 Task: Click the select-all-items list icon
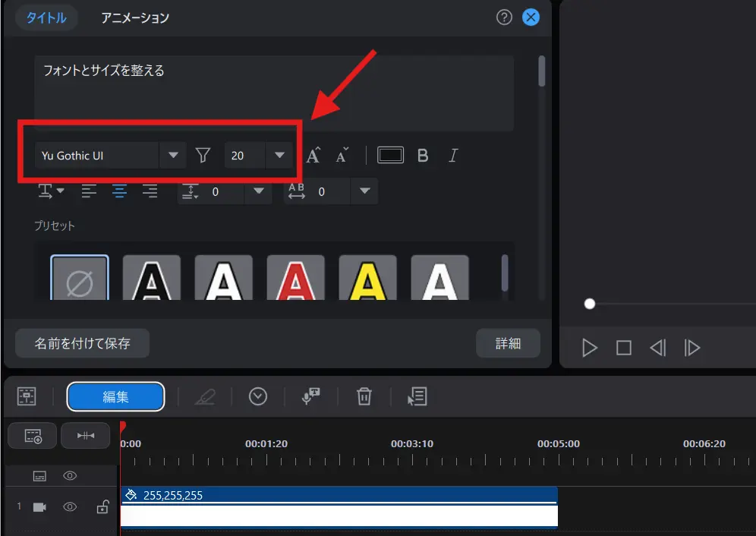[x=417, y=396]
